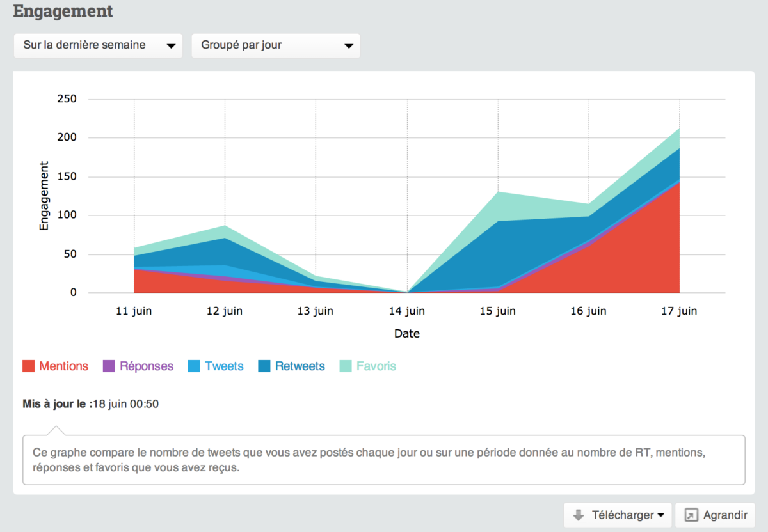The image size is (768, 532).
Task: Click the Réponses legend text
Action: click(x=147, y=366)
